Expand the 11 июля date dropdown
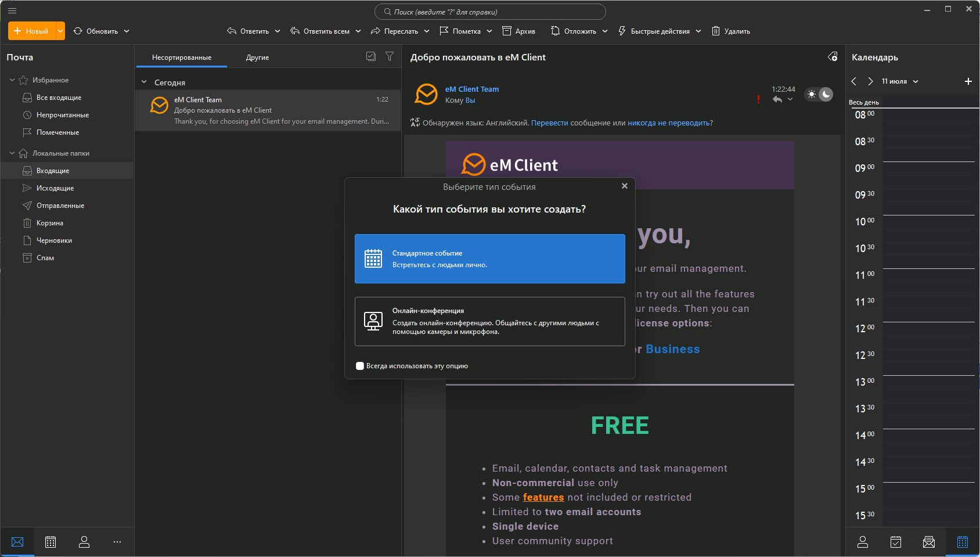Image resolution: width=980 pixels, height=557 pixels. 900,81
